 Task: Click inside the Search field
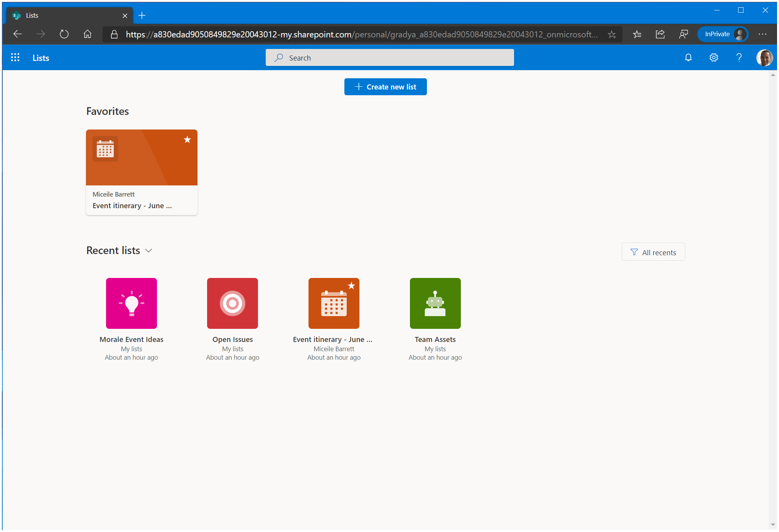point(389,57)
